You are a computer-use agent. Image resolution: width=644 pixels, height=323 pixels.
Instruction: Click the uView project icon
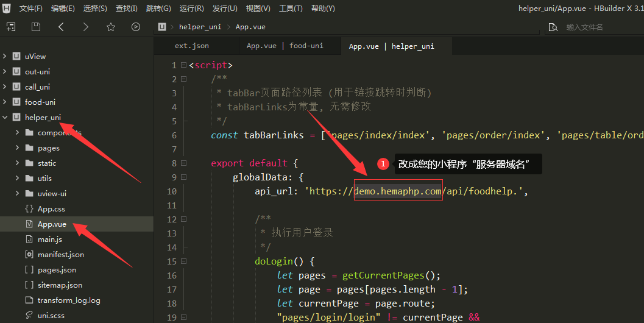tap(16, 56)
